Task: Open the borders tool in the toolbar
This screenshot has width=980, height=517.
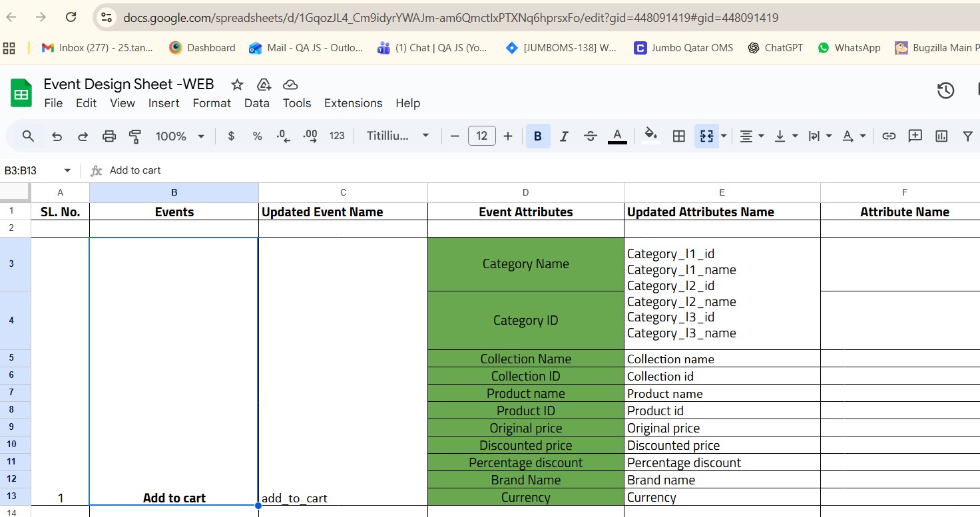Action: click(678, 136)
